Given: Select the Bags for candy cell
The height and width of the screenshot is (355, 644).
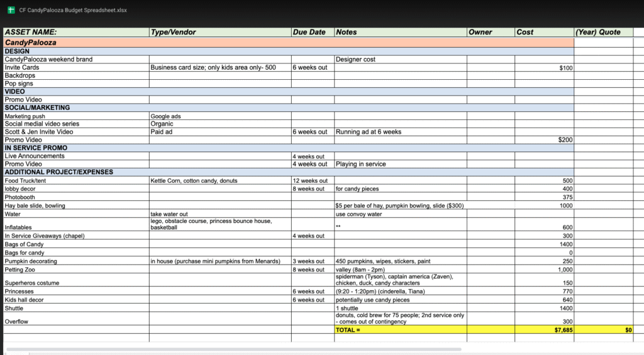Looking at the screenshot, I should point(76,253).
